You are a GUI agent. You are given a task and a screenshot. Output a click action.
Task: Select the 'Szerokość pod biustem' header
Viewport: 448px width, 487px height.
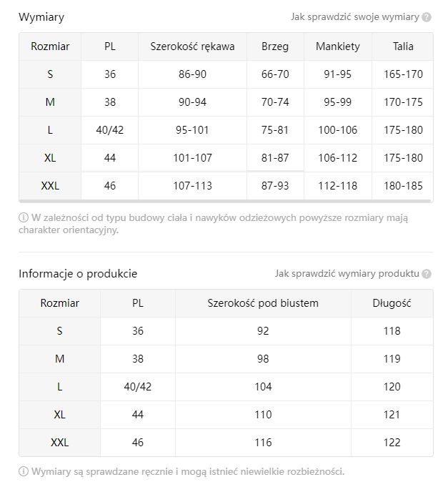point(263,303)
